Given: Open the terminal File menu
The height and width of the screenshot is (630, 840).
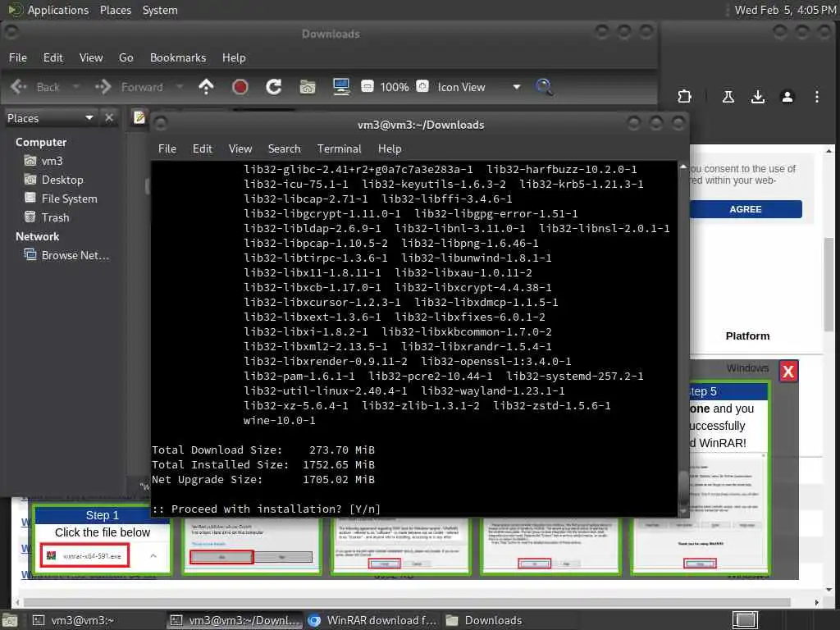Looking at the screenshot, I should (x=167, y=148).
